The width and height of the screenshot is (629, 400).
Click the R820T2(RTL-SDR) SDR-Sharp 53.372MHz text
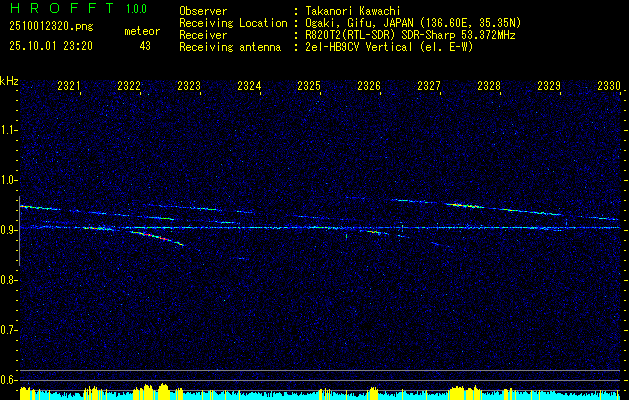click(410, 35)
